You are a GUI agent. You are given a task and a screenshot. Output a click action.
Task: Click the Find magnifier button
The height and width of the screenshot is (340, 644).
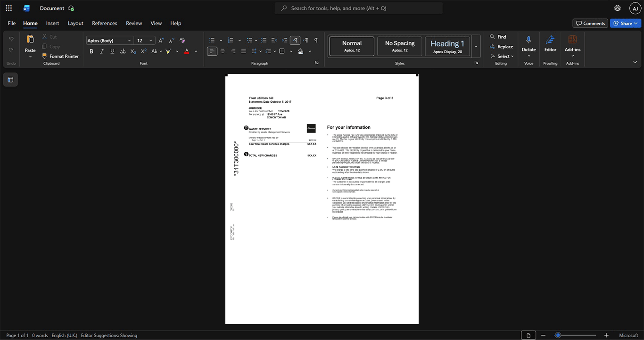pos(498,37)
